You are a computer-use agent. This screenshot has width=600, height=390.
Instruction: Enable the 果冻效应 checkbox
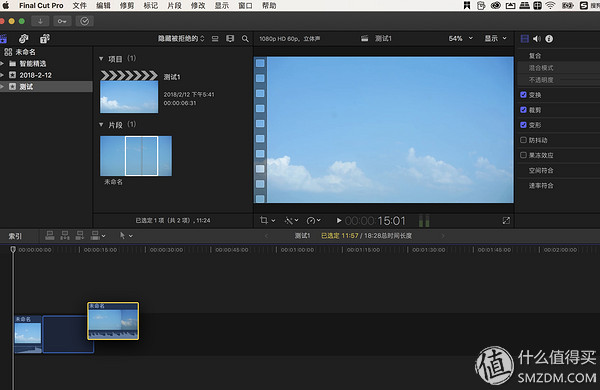523,155
